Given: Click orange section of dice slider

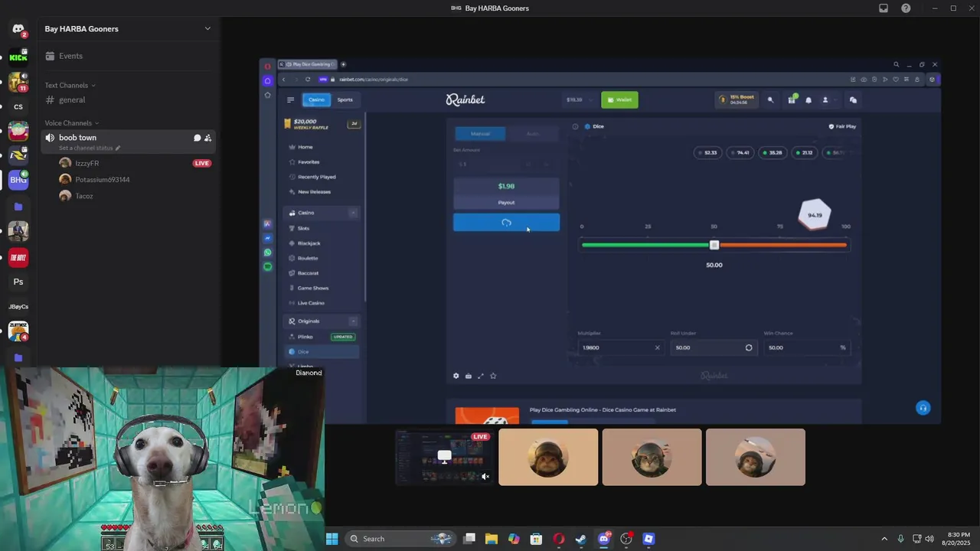Looking at the screenshot, I should click(x=782, y=245).
